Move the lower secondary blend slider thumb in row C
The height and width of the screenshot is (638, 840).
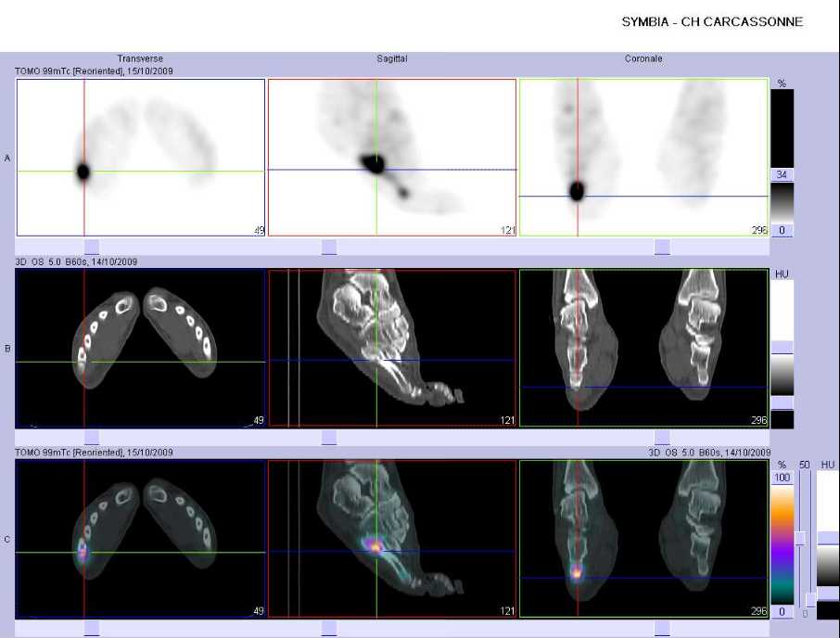click(x=811, y=600)
